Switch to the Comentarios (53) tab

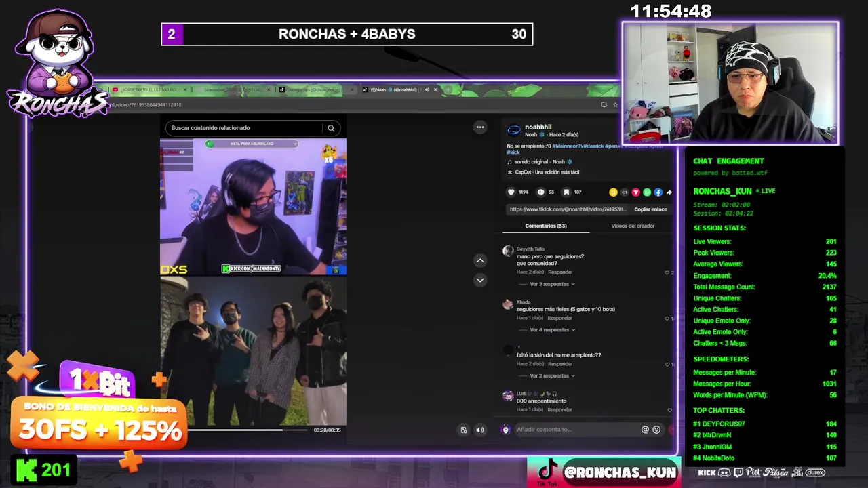pyautogui.click(x=546, y=226)
